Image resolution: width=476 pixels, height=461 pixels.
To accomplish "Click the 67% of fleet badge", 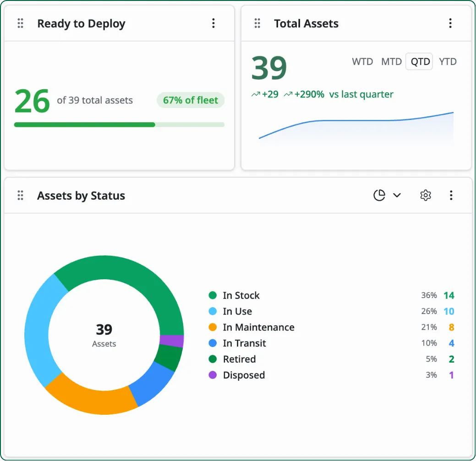I will tap(190, 100).
